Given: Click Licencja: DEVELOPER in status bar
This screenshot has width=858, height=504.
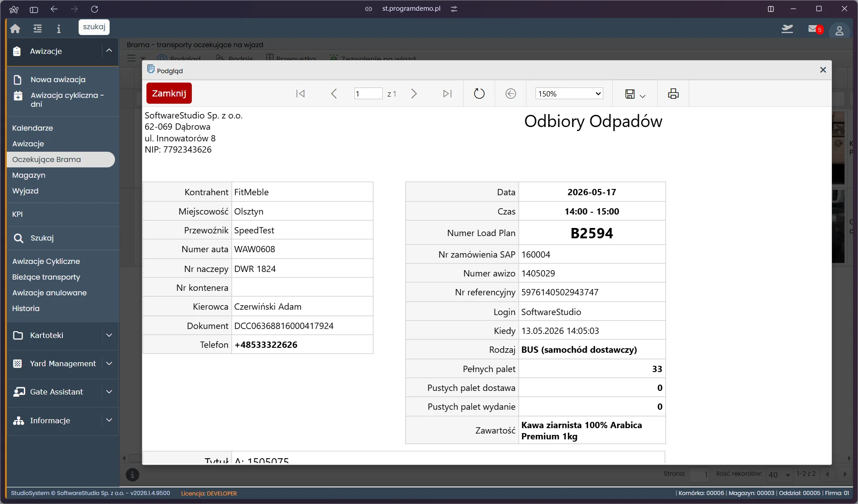Looking at the screenshot, I should coord(209,493).
